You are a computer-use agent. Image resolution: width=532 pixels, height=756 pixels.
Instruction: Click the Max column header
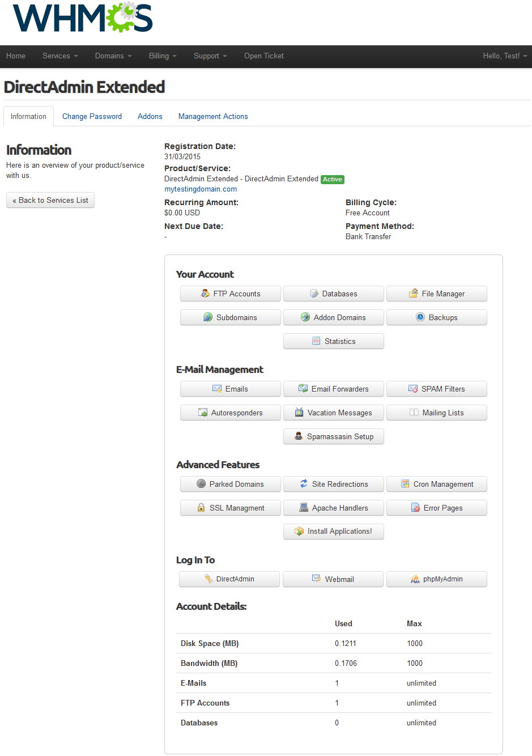[x=414, y=623]
